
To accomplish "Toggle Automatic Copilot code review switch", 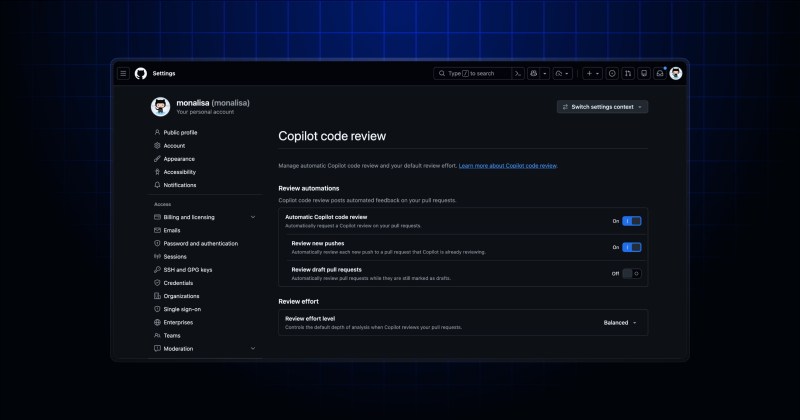I will [632, 221].
